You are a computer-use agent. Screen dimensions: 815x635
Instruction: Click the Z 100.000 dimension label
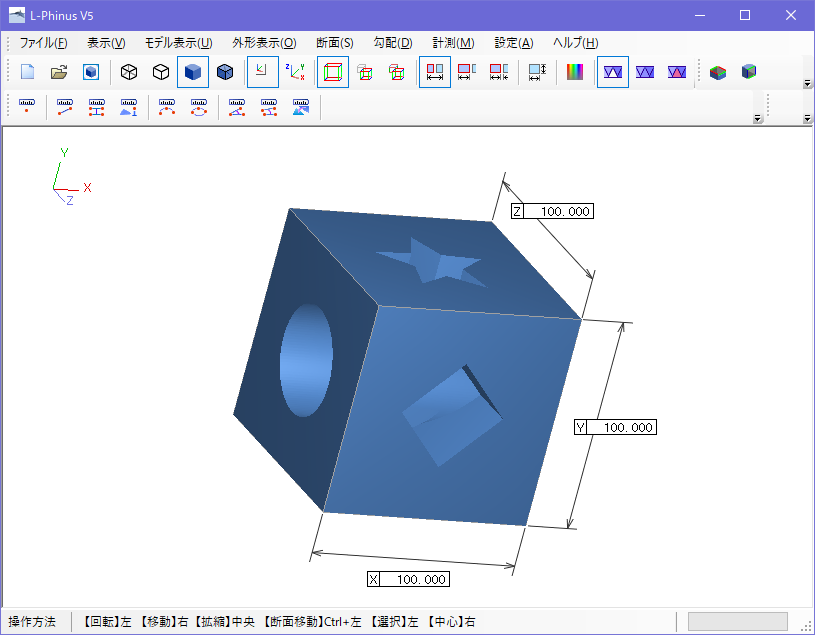[x=552, y=211]
